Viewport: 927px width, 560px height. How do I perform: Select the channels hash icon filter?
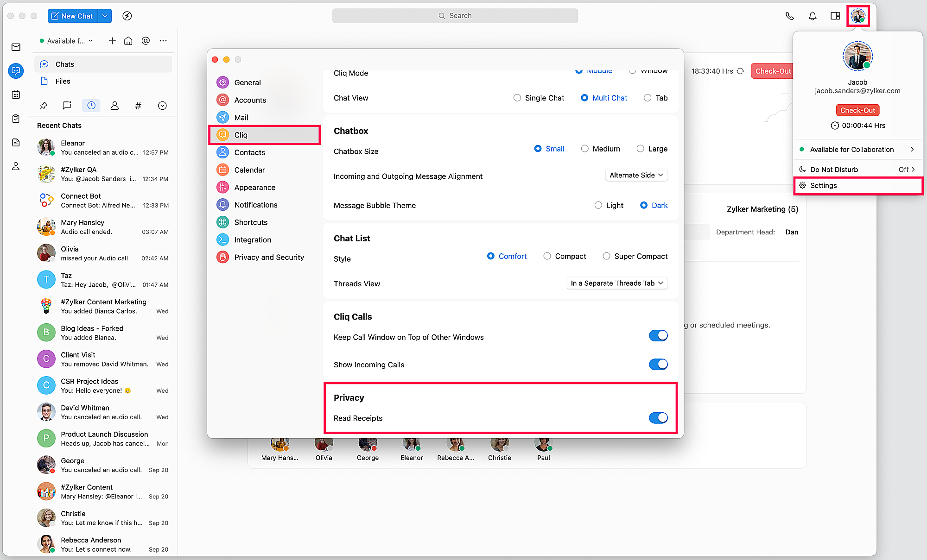coord(138,106)
